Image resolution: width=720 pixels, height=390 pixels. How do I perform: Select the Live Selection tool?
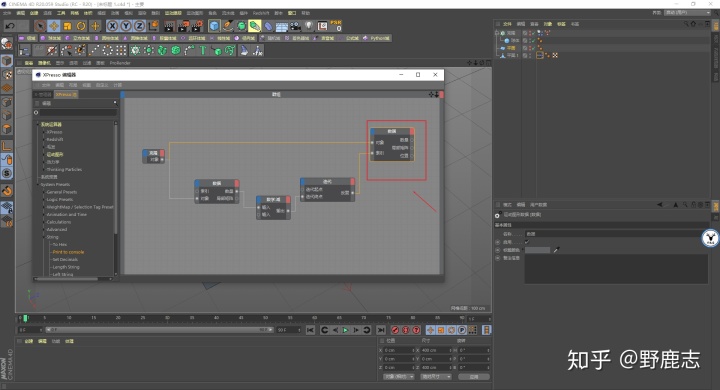tap(40, 26)
